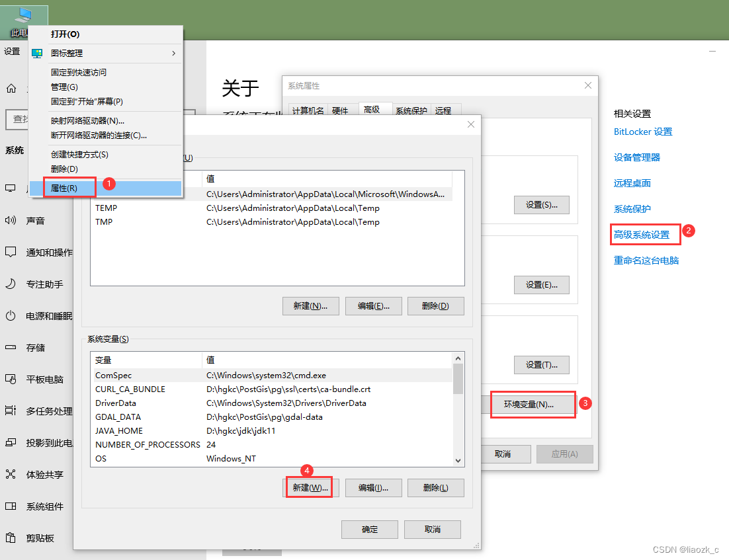
Task: Click the Storage icon in sidebar
Action: pos(10,347)
